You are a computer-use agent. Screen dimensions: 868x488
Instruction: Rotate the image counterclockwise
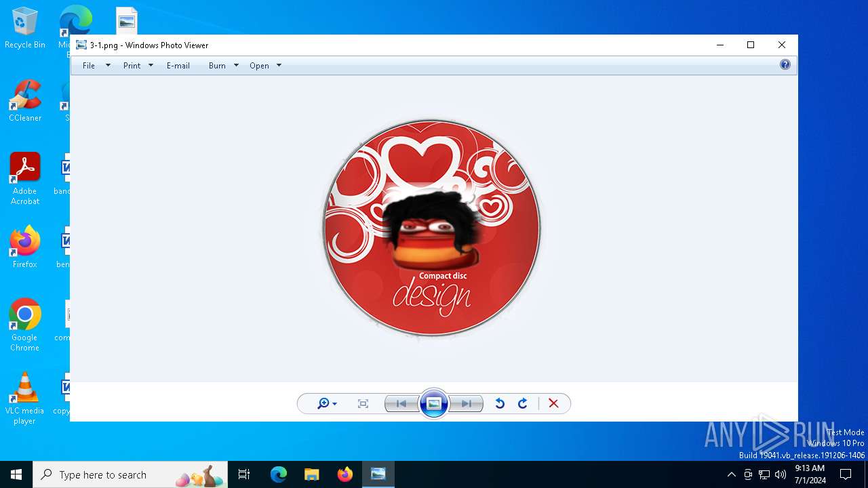click(500, 404)
